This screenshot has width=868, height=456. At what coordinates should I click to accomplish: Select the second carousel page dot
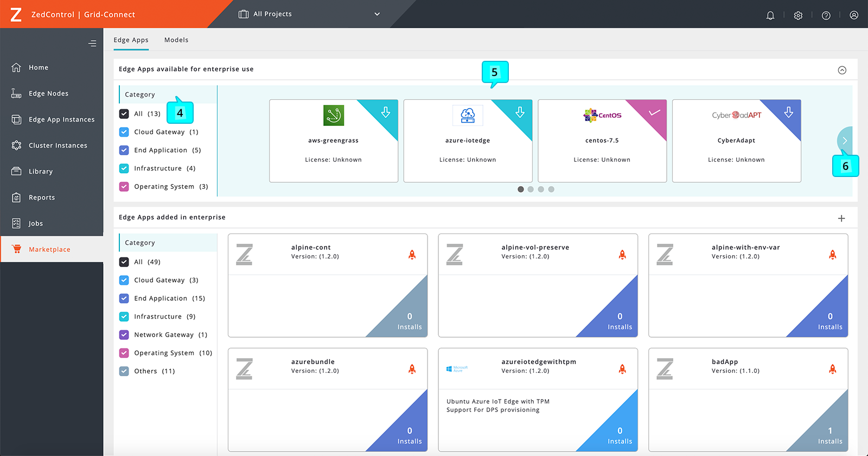click(531, 189)
